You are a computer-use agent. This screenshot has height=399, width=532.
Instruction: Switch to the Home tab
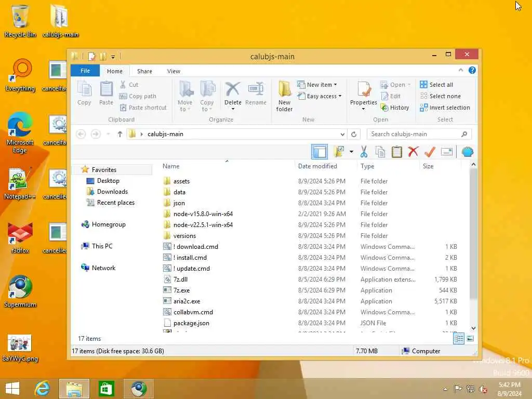click(115, 71)
